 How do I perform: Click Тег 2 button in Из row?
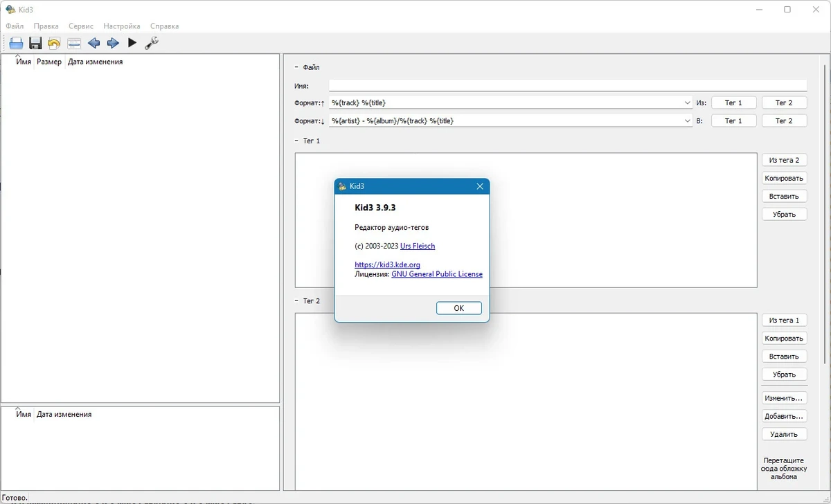[x=784, y=102]
